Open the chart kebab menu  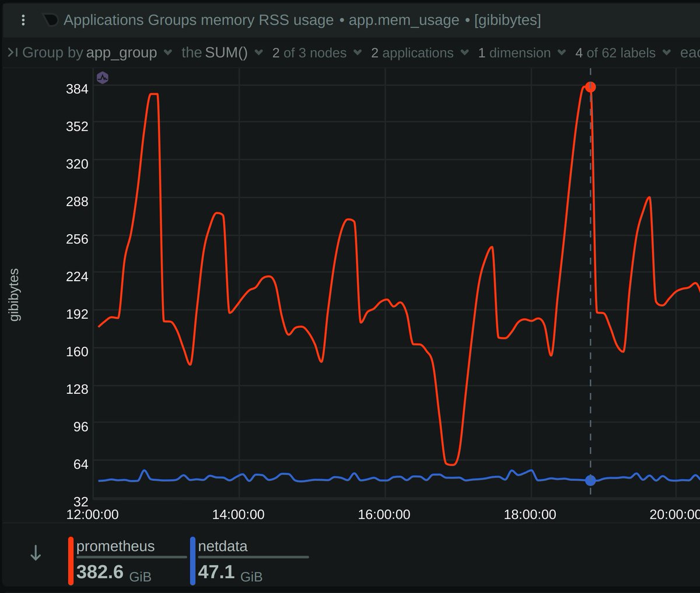click(23, 20)
